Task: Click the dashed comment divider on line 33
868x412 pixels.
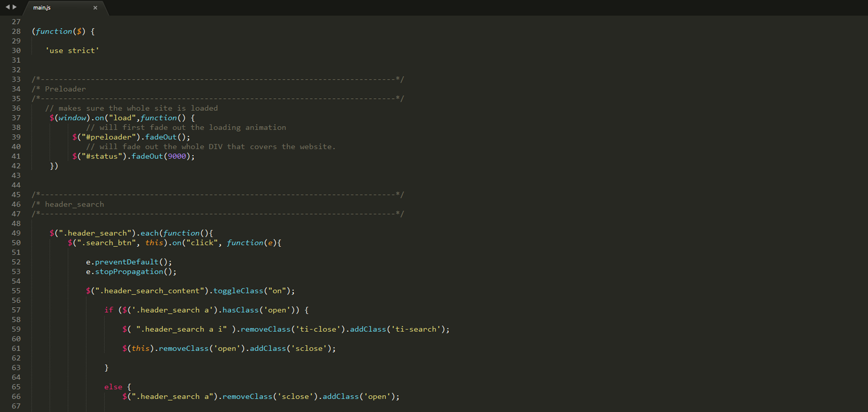Action: 218,80
